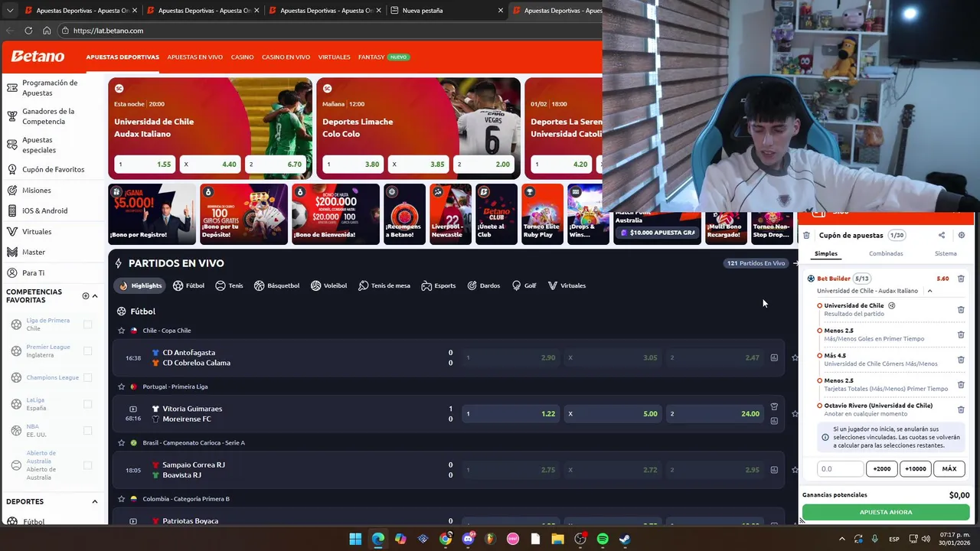The image size is (980, 551).
Task: Remove Octavio Rivero goalscorer selection
Action: [x=962, y=409]
